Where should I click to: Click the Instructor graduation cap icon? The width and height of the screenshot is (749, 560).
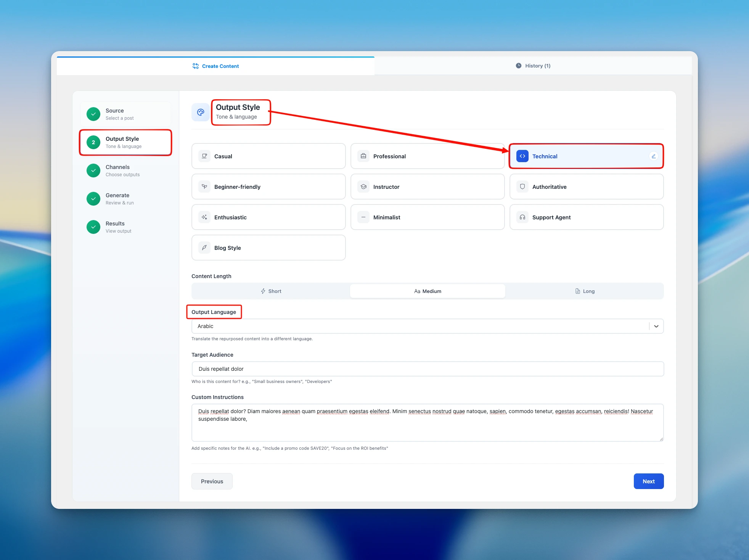click(363, 187)
